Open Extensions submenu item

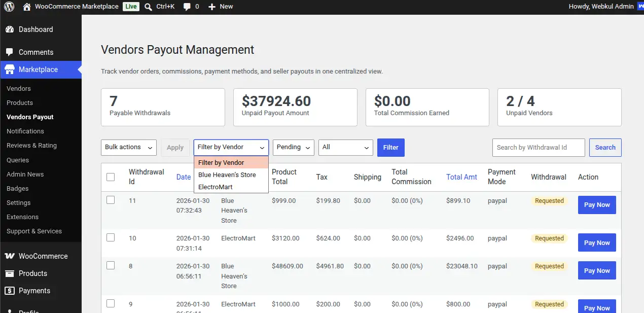(x=22, y=217)
